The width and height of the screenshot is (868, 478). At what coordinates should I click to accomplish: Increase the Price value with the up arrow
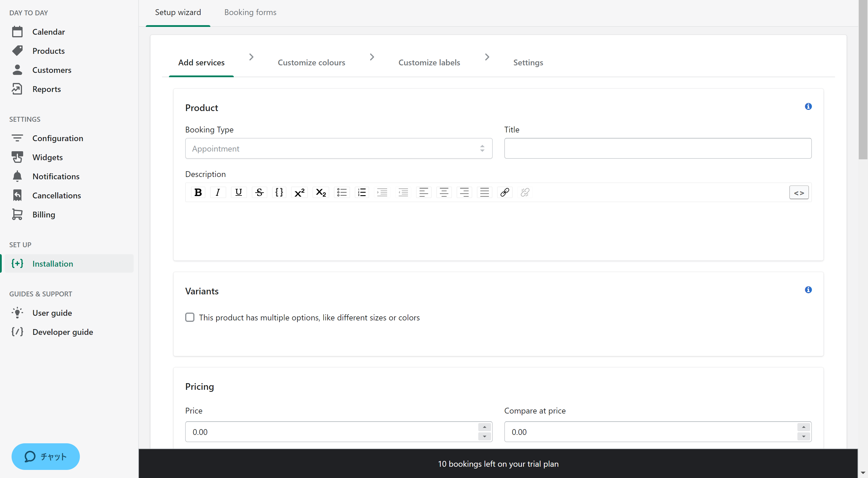484,427
